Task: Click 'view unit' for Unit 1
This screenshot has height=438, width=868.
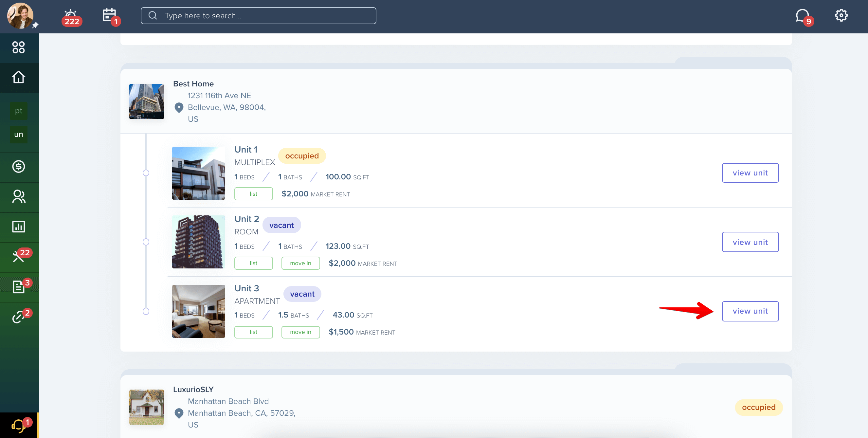Action: [x=750, y=173]
